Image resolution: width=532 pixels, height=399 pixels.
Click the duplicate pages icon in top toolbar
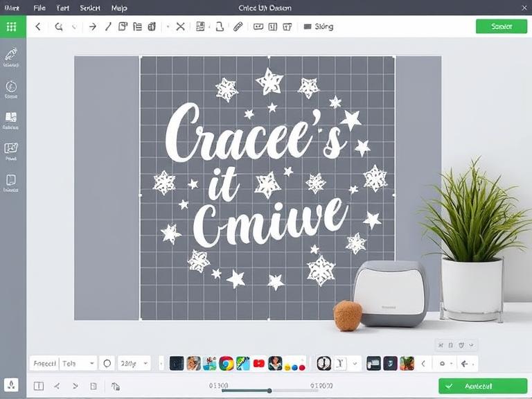tap(123, 26)
